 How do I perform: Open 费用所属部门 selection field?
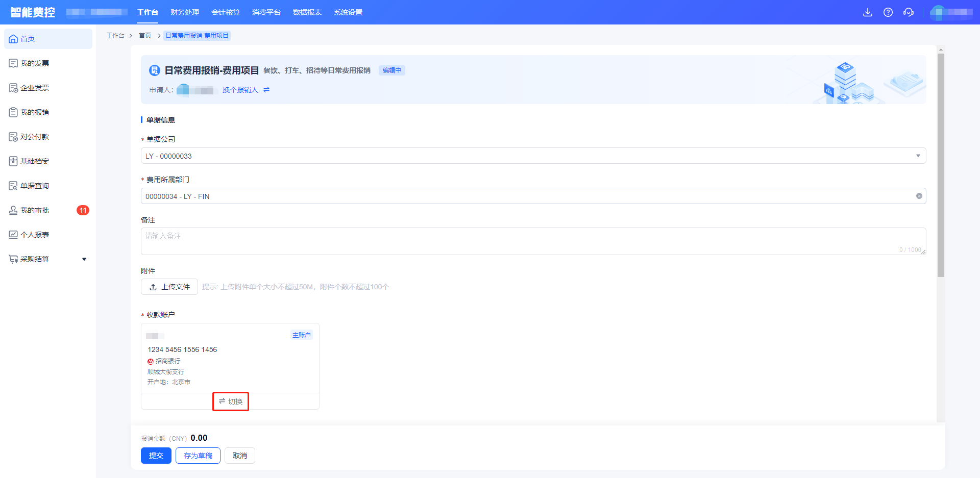[x=526, y=196]
